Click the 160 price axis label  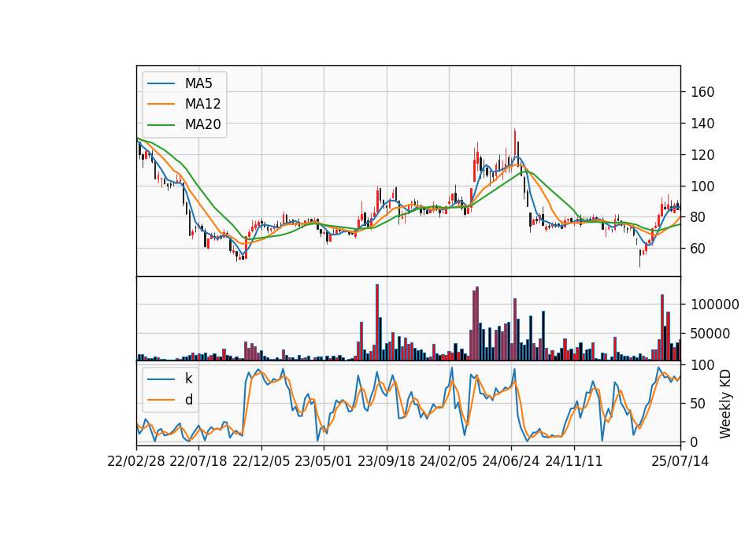coord(702,92)
